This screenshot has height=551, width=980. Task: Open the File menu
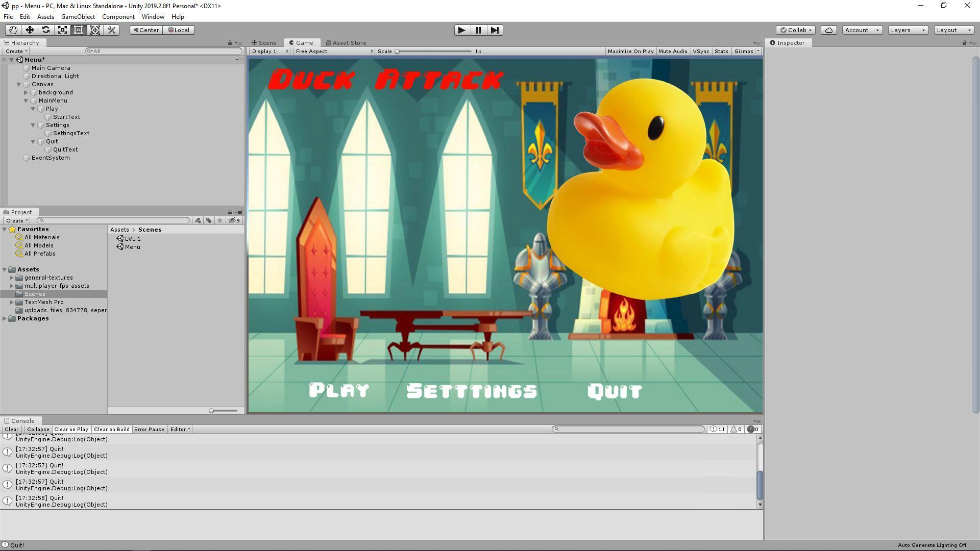(8, 17)
